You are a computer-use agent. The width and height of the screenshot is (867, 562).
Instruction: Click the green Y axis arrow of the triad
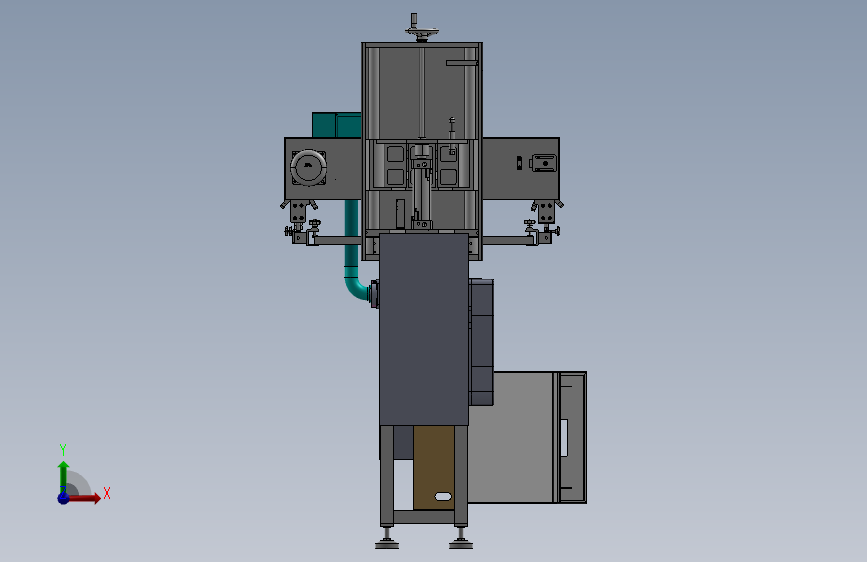click(63, 476)
